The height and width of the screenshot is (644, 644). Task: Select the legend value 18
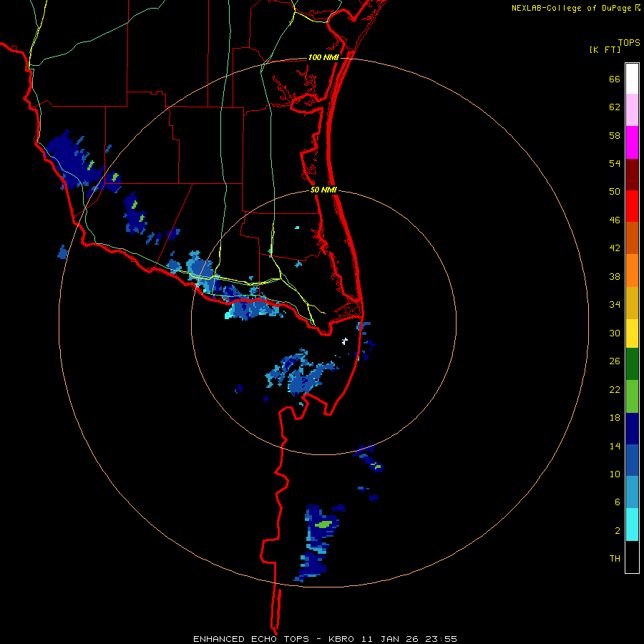tap(615, 418)
